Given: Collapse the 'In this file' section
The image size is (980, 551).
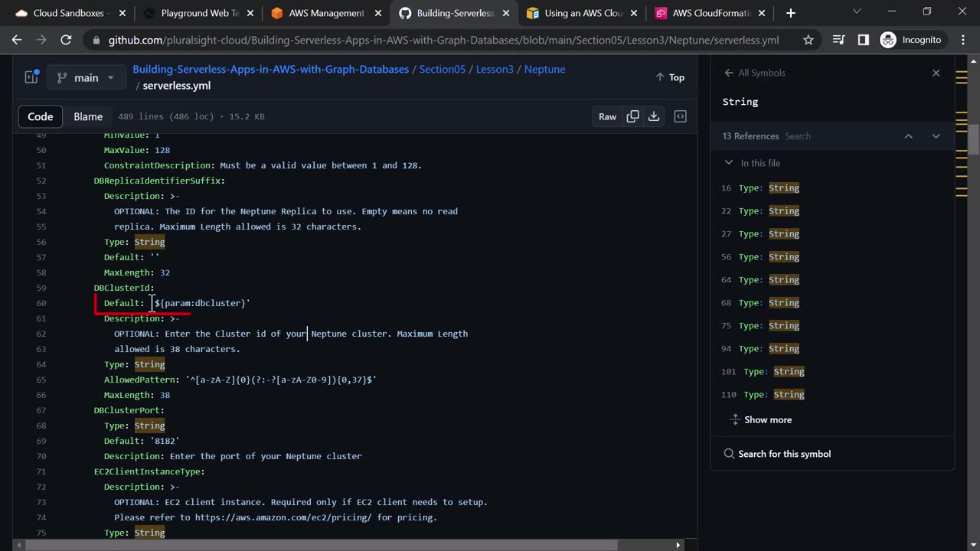Looking at the screenshot, I should (x=729, y=163).
